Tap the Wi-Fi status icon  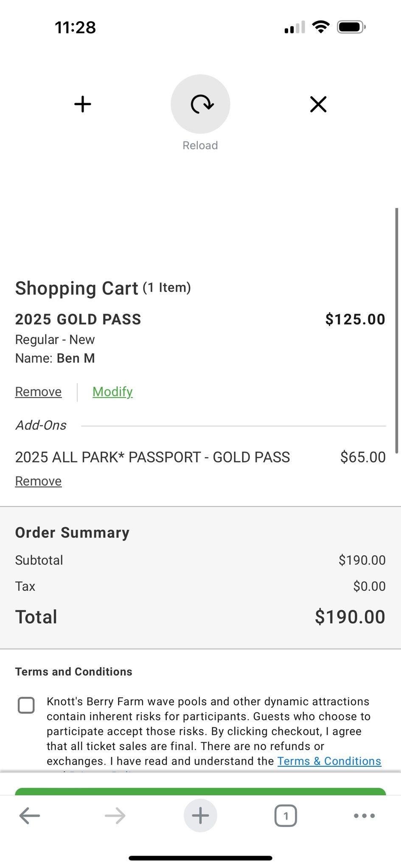tap(321, 27)
